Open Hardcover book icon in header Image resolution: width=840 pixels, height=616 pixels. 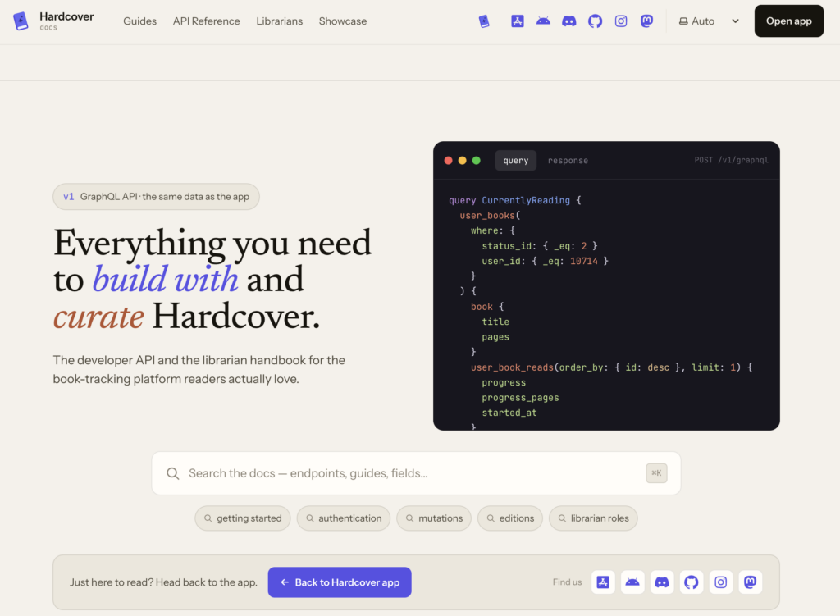point(484,21)
